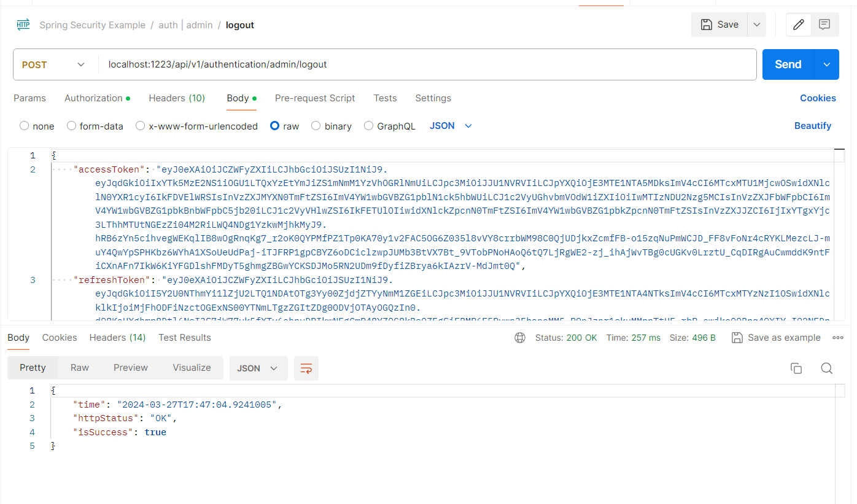This screenshot has height=504, width=857.
Task: Open the Params tab
Action: click(x=29, y=98)
